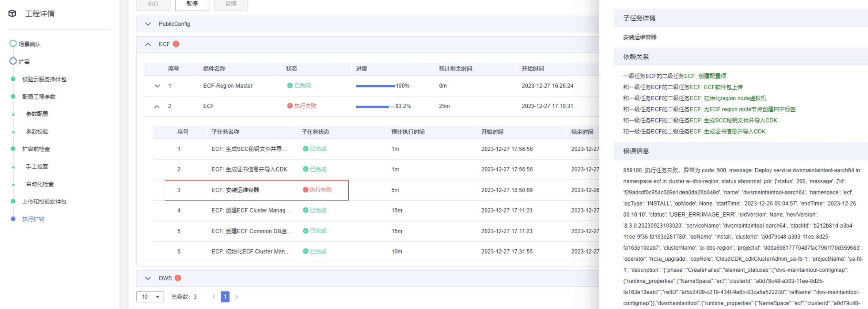Select page 1 in pagination
This screenshot has width=868, height=309.
click(x=225, y=297)
